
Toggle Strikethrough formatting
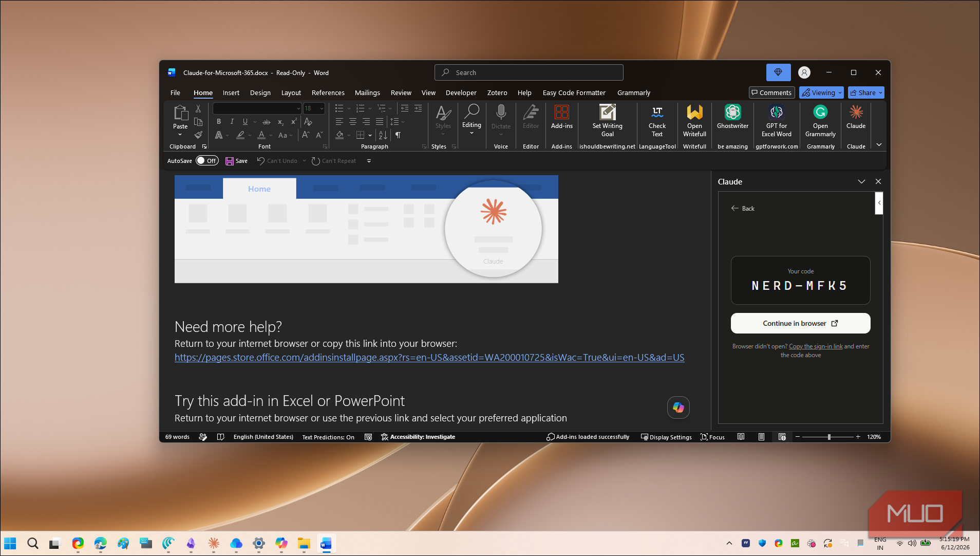[x=266, y=122]
